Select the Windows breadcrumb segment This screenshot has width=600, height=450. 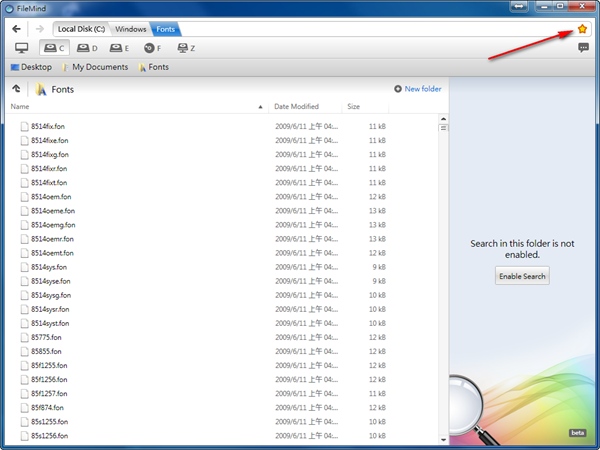[x=130, y=29]
